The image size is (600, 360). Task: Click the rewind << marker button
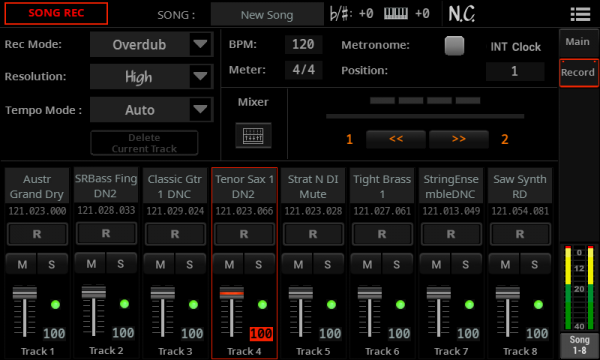click(x=396, y=139)
